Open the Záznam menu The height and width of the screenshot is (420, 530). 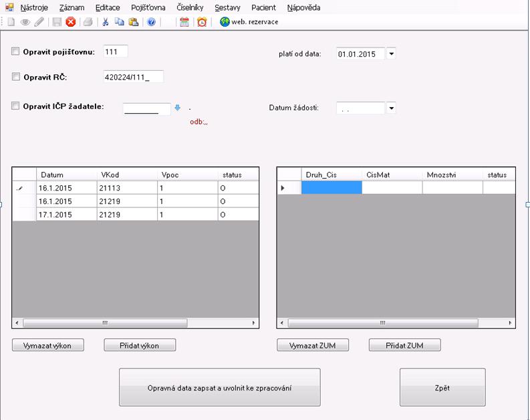(x=72, y=7)
